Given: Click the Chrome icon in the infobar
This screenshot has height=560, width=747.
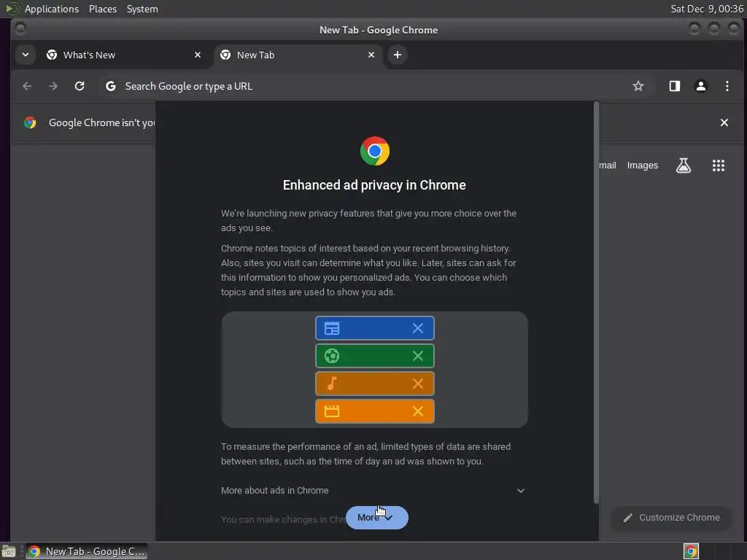Looking at the screenshot, I should pos(30,122).
